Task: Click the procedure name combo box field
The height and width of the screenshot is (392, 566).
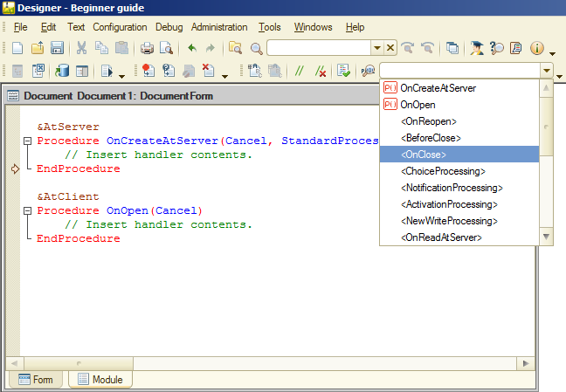Action: pos(459,71)
